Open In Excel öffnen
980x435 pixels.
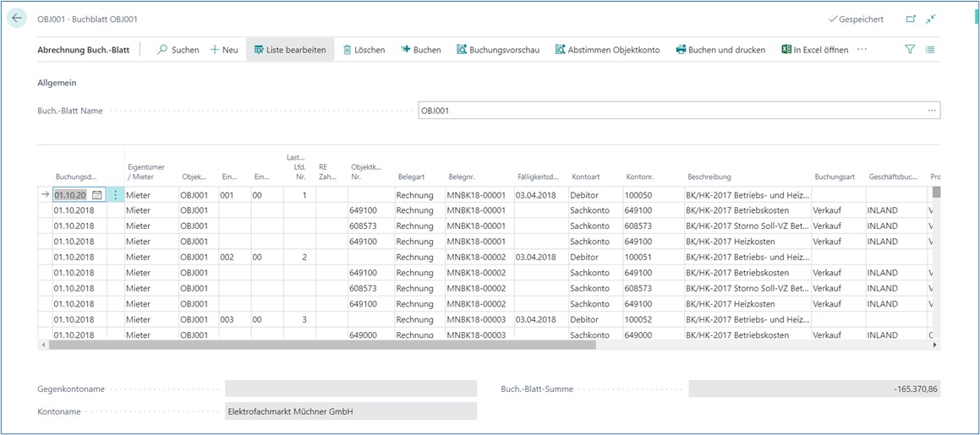point(814,50)
